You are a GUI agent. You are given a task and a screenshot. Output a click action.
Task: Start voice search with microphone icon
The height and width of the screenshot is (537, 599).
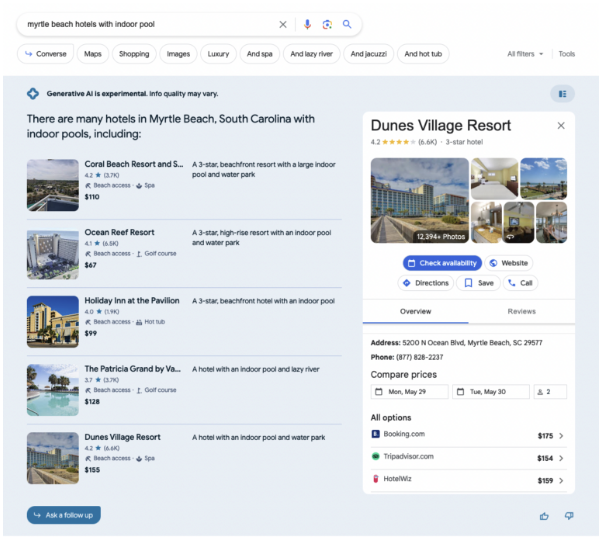click(307, 24)
